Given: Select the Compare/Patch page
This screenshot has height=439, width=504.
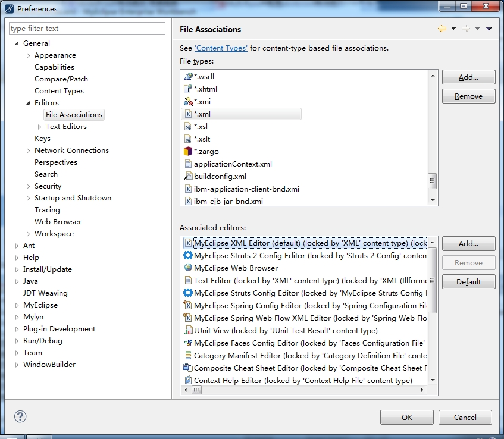Looking at the screenshot, I should [61, 79].
